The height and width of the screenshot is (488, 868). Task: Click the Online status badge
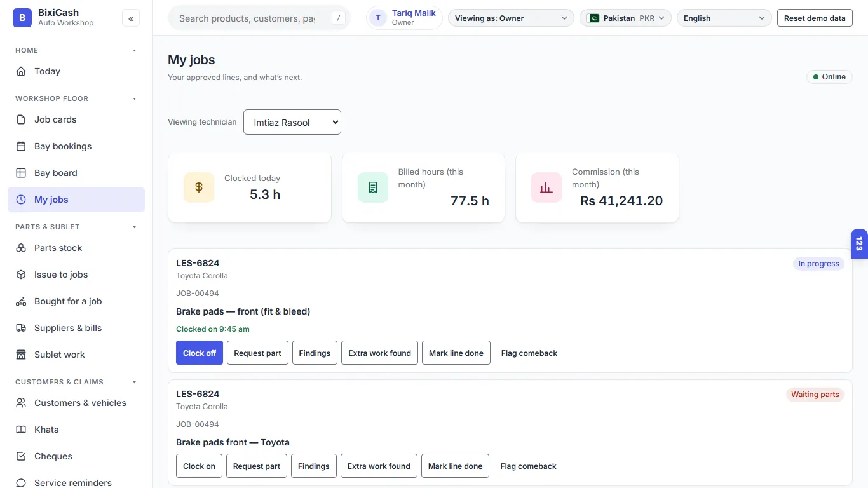(829, 77)
